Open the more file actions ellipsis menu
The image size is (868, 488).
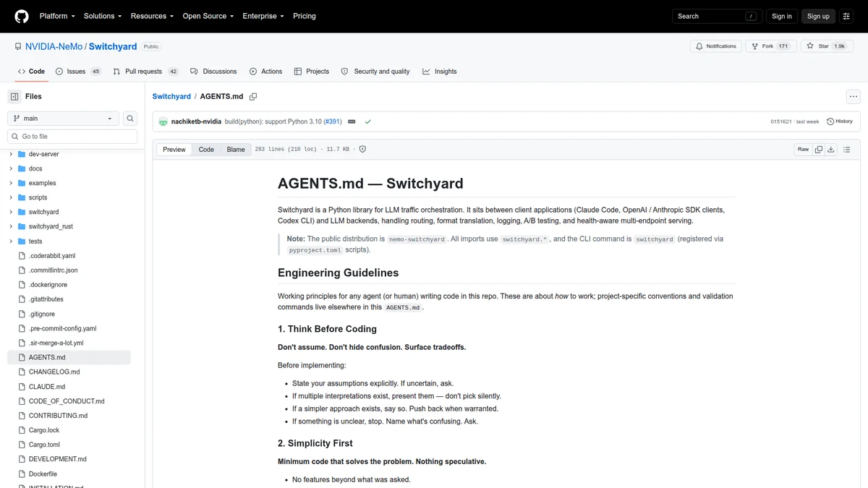pyautogui.click(x=854, y=96)
